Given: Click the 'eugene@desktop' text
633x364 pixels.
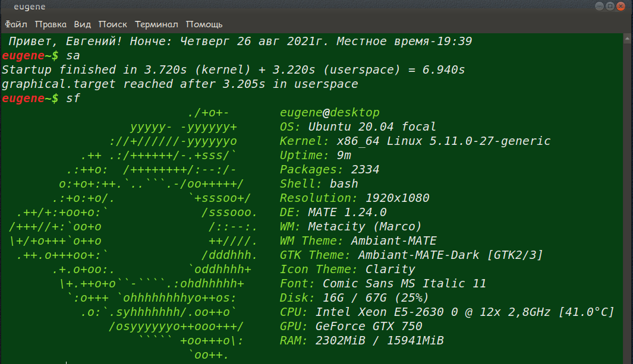Looking at the screenshot, I should (x=329, y=112).
